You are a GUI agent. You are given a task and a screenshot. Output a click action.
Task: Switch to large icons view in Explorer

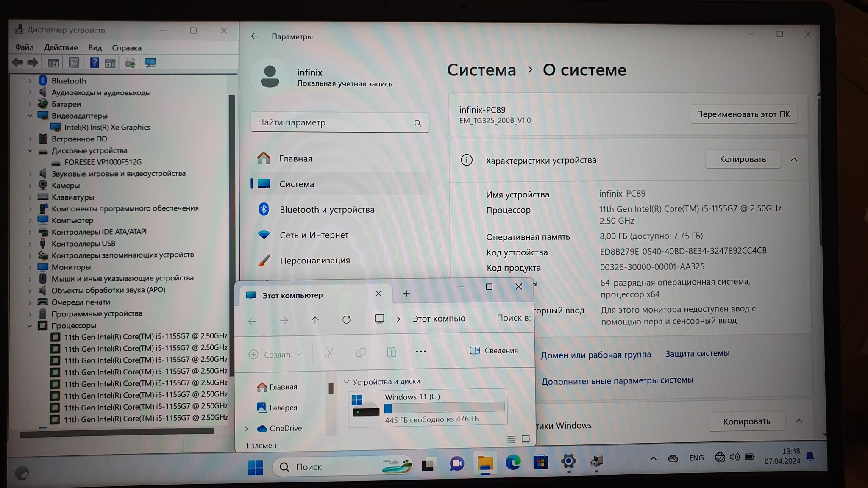pos(526,439)
